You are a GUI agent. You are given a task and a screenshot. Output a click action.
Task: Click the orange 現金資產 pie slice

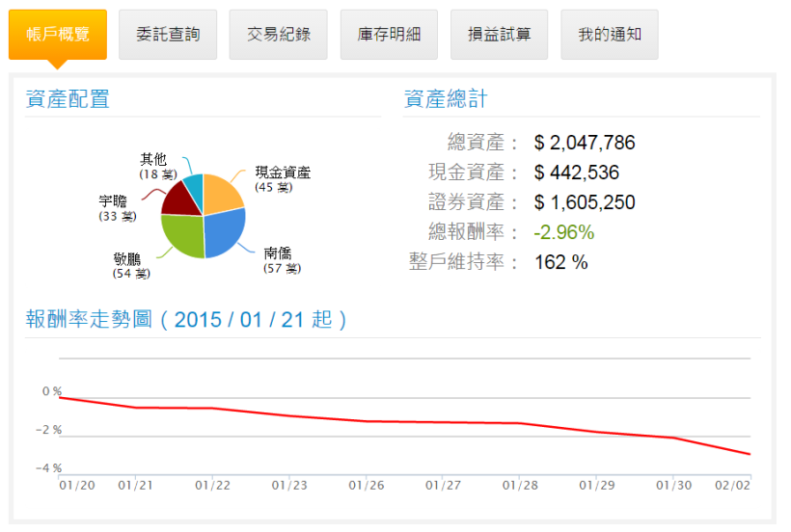pos(220,195)
